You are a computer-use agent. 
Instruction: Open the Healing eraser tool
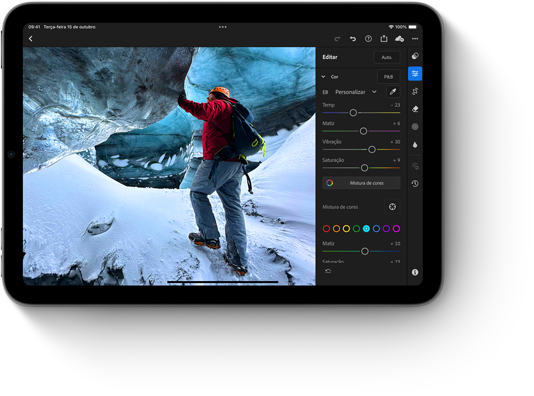(x=415, y=109)
